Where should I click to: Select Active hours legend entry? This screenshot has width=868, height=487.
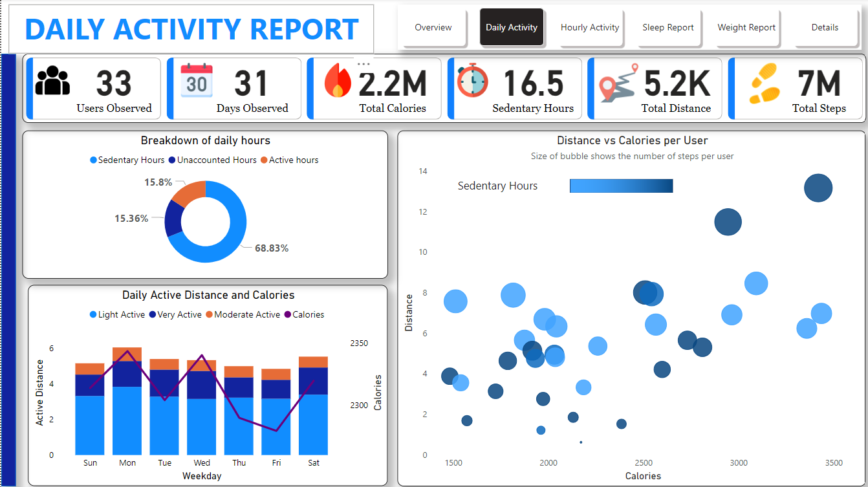click(290, 160)
